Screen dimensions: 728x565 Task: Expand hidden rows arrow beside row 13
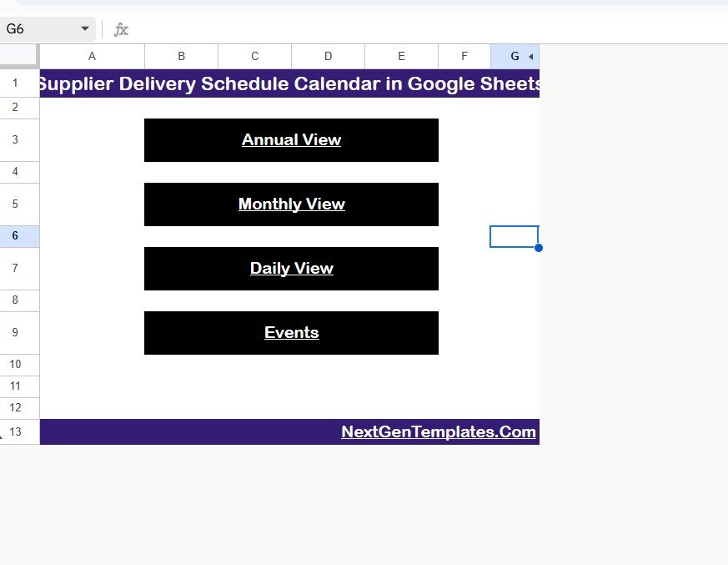click(3, 436)
